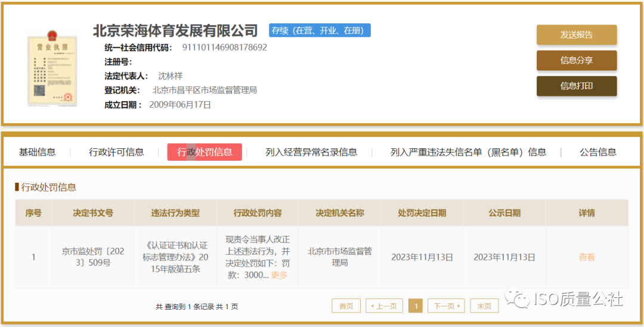Image resolution: width=644 pixels, height=327 pixels.
Task: Open the 列入严重违法失信名单（黑名单）信息 tab
Action: pos(469,152)
